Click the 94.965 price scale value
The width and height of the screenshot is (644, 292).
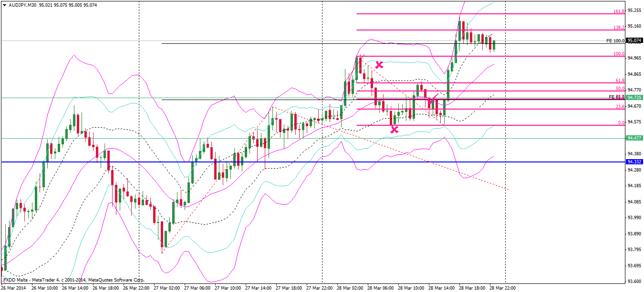click(634, 58)
